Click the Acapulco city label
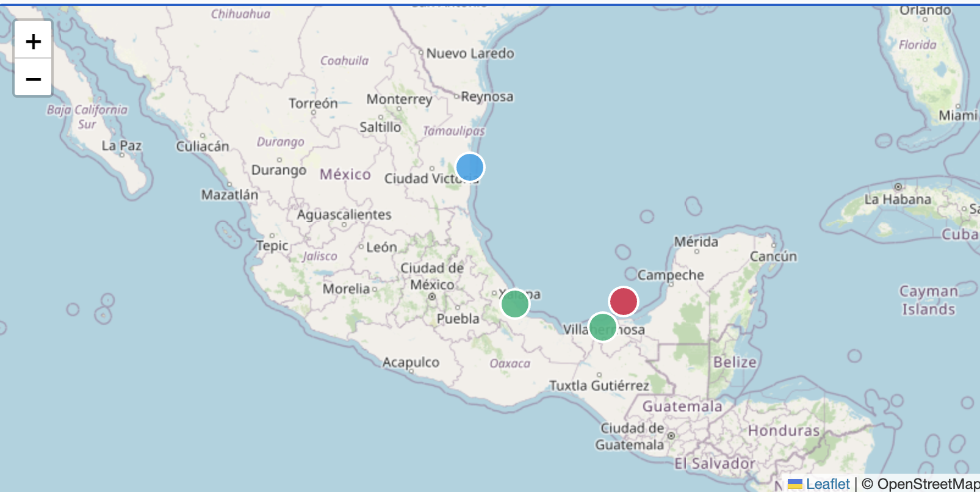This screenshot has height=492, width=980. pyautogui.click(x=411, y=363)
